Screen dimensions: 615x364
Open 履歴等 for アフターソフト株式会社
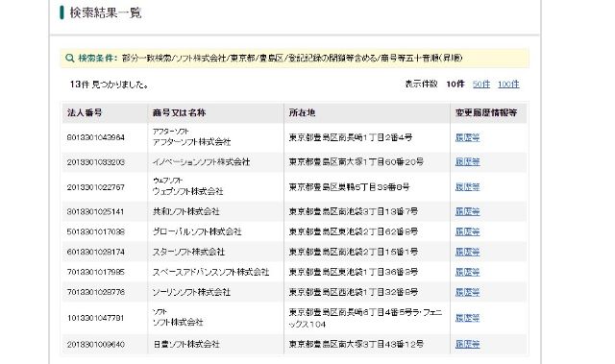pyautogui.click(x=468, y=137)
